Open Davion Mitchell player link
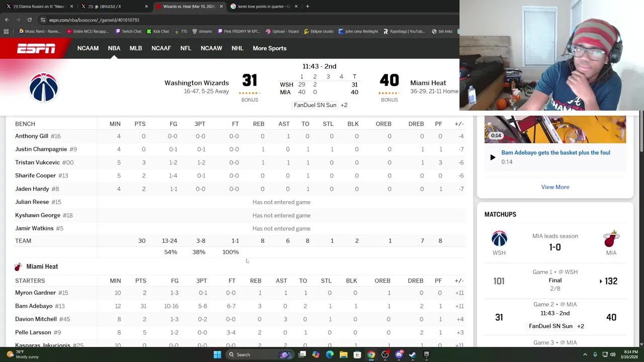 click(36, 319)
